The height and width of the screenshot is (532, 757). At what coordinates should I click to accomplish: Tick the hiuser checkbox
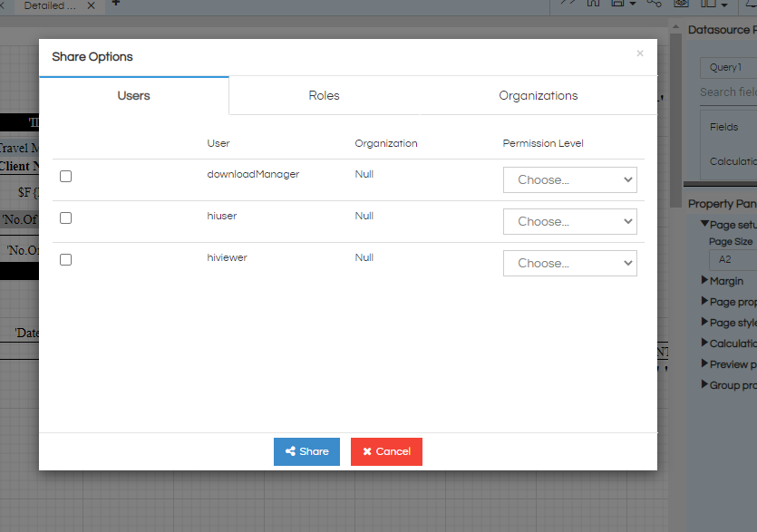pos(65,218)
